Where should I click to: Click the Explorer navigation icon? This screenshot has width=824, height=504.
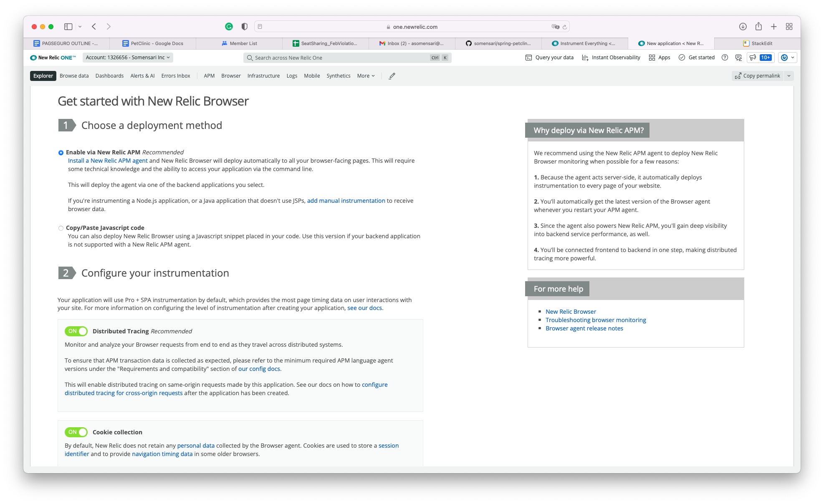pos(43,75)
